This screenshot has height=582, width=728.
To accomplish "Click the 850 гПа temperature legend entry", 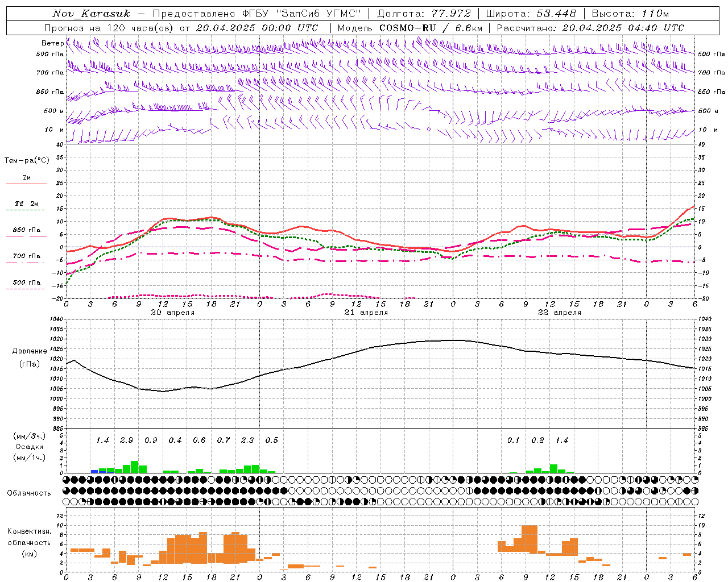I will (x=27, y=230).
